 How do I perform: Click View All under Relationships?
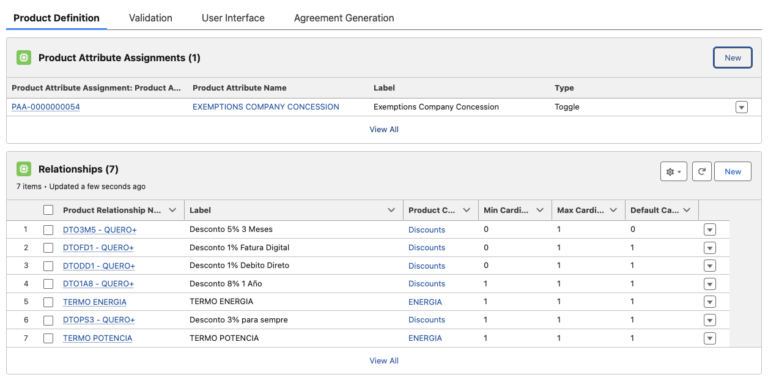[x=384, y=361]
